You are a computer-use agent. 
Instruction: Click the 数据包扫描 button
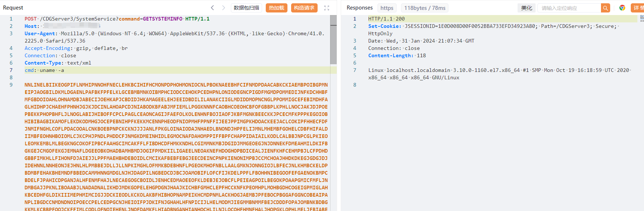click(x=246, y=8)
